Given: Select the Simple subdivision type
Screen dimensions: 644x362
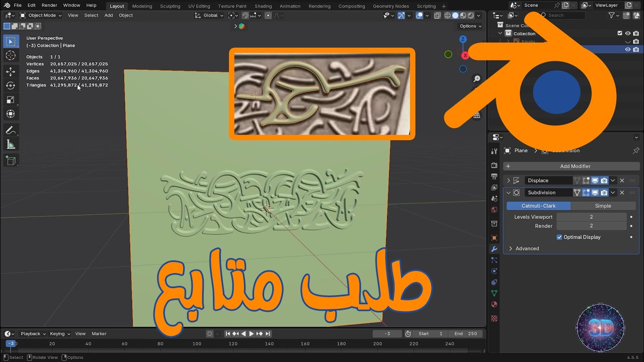Looking at the screenshot, I should (603, 206).
